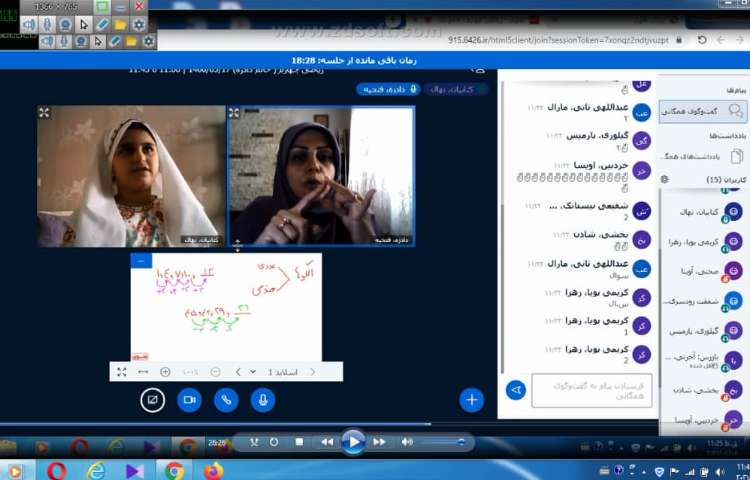Image resolution: width=750 pixels, height=480 pixels.
Task: Mute or unmute the meeting microphone
Action: [263, 400]
